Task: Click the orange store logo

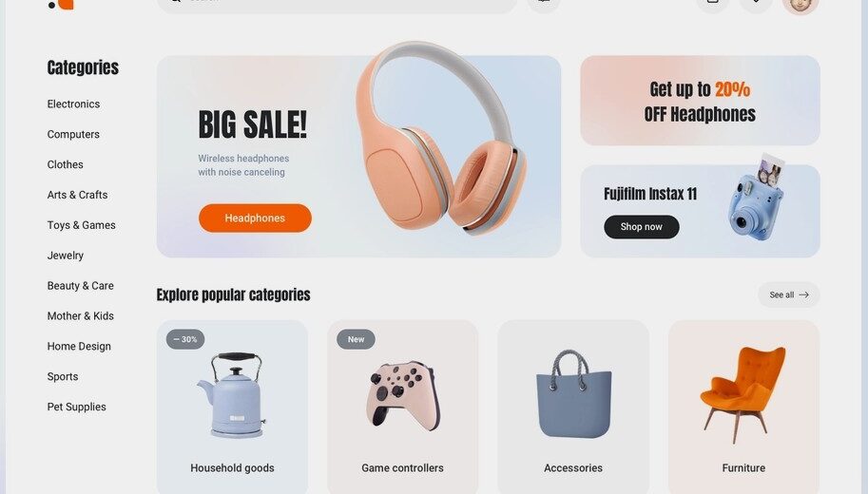Action: click(x=62, y=5)
